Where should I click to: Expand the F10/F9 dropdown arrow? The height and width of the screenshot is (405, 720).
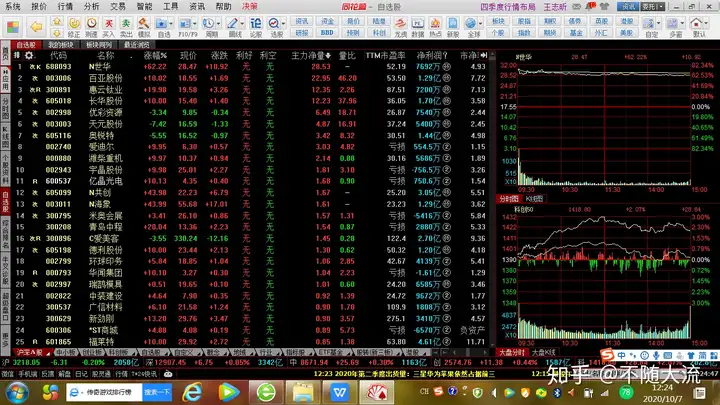tap(195, 23)
